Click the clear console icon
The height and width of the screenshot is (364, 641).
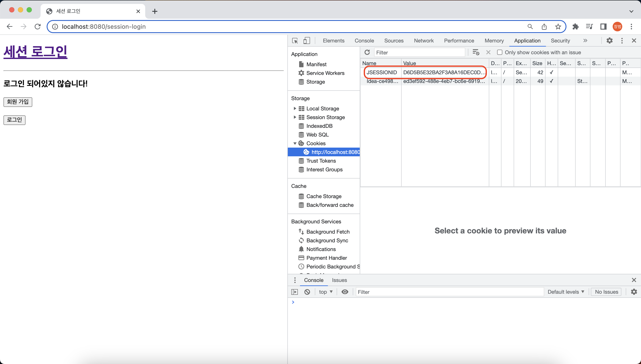tap(307, 292)
